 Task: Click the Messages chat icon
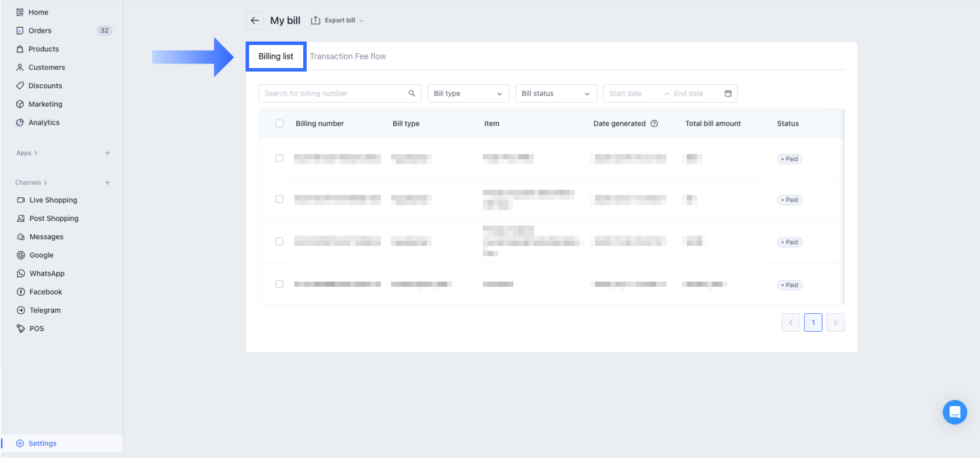[21, 237]
